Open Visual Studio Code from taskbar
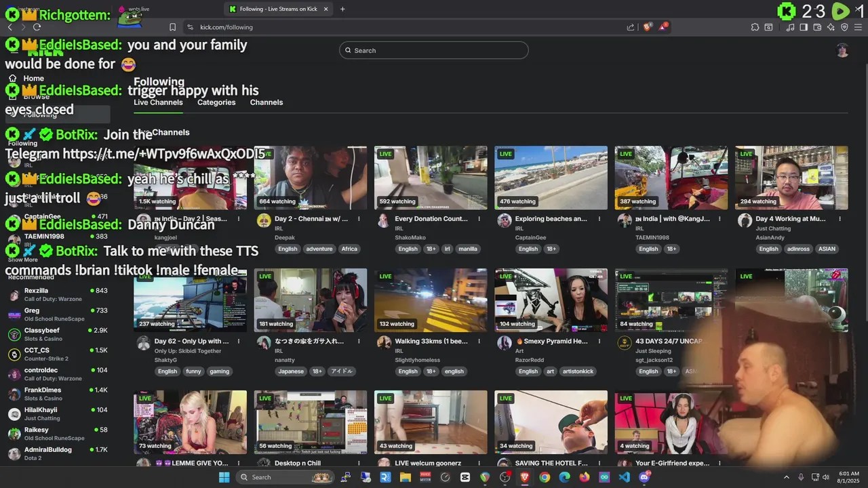Image resolution: width=868 pixels, height=488 pixels. point(625,477)
